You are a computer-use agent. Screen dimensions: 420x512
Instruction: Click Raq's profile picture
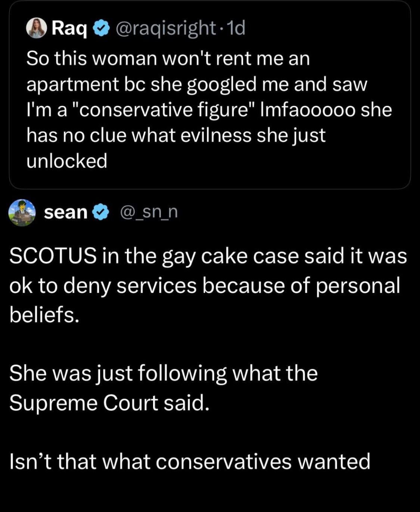tap(37, 28)
